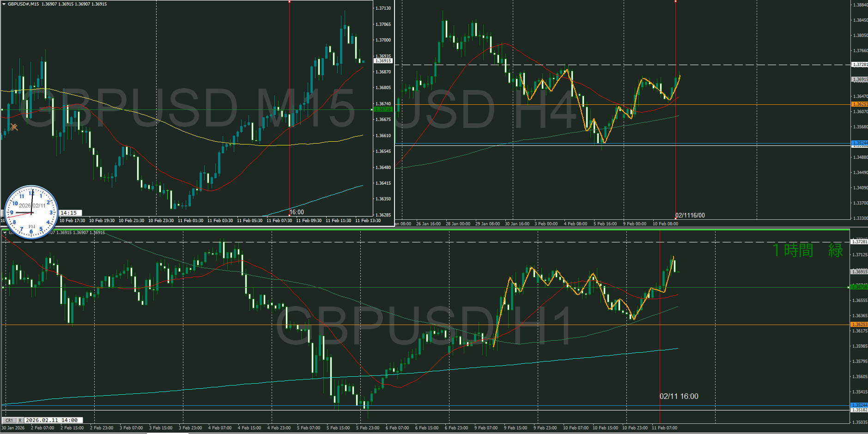This screenshot has width=868, height=434.
Task: Select the red vertical line at 16:00 on M15
Action: pos(289,115)
